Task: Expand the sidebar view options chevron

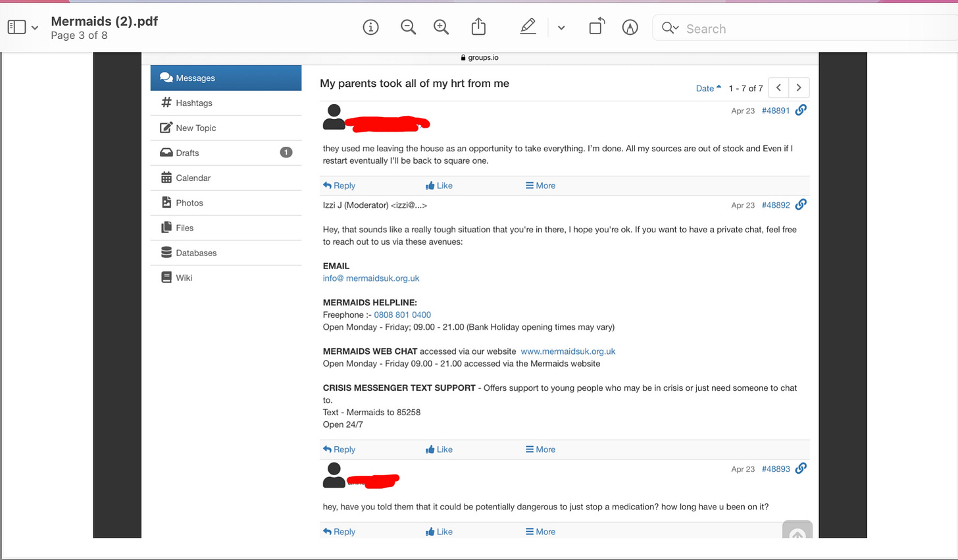Action: (x=35, y=28)
